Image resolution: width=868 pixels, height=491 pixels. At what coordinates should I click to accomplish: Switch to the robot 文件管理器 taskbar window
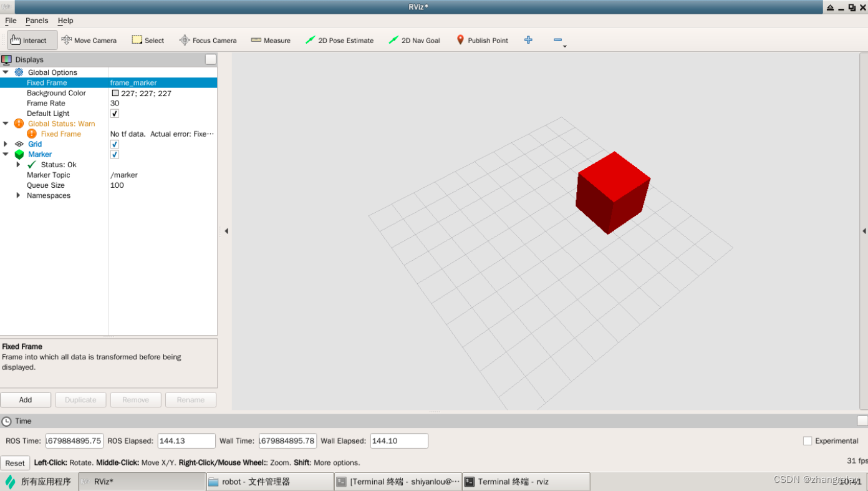click(269, 482)
